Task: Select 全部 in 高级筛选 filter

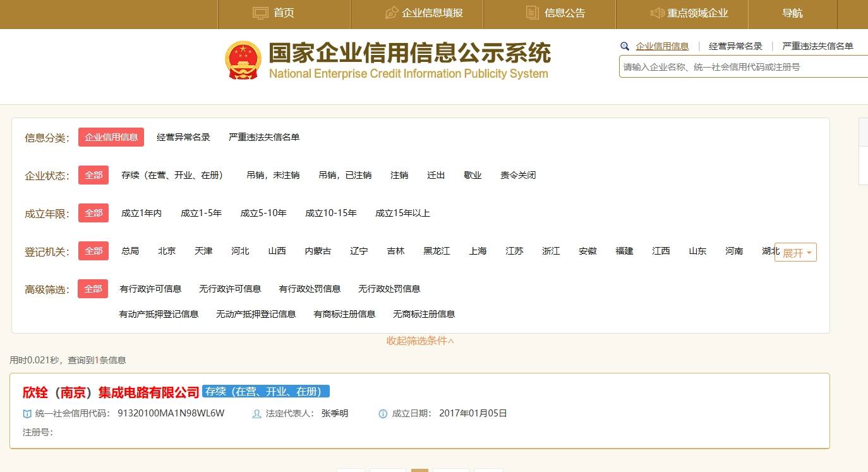Action: click(x=93, y=289)
